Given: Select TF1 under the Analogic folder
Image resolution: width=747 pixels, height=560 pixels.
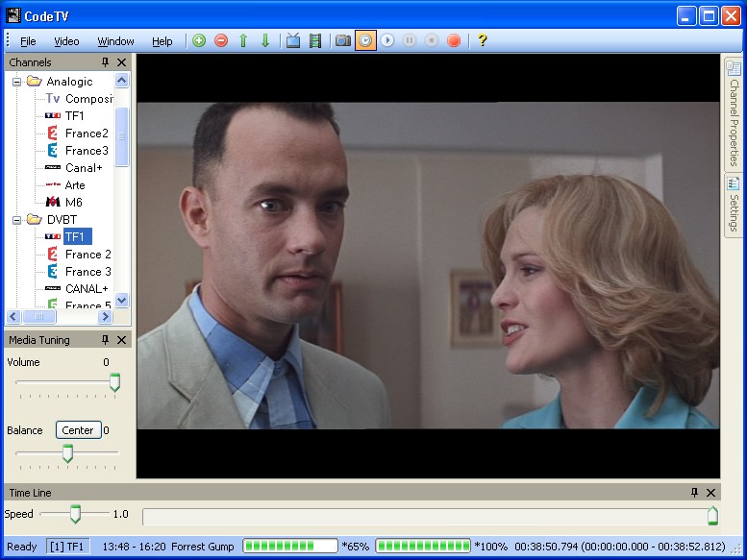Looking at the screenshot, I should coord(75,115).
